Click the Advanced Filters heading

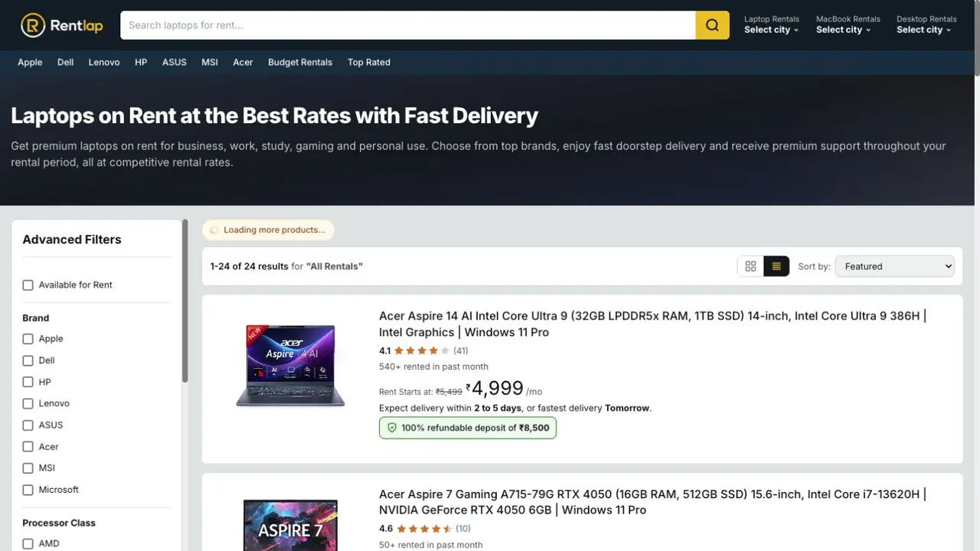click(x=72, y=240)
